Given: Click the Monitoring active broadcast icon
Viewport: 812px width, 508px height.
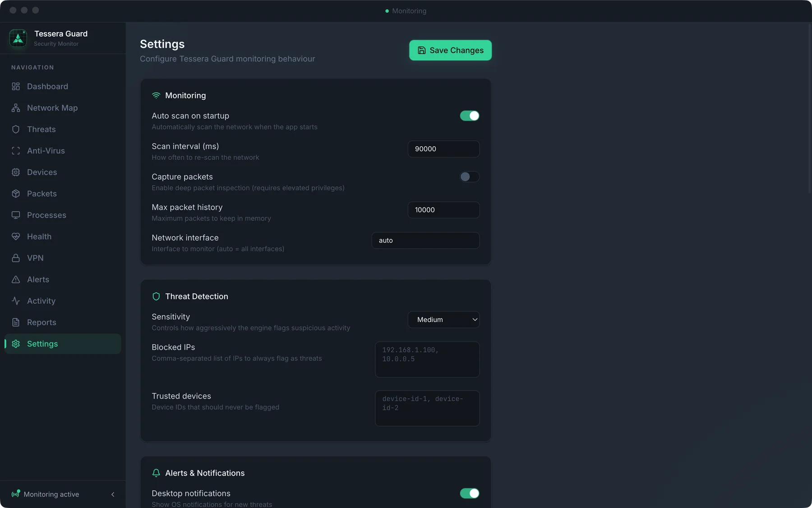Looking at the screenshot, I should pos(16,494).
